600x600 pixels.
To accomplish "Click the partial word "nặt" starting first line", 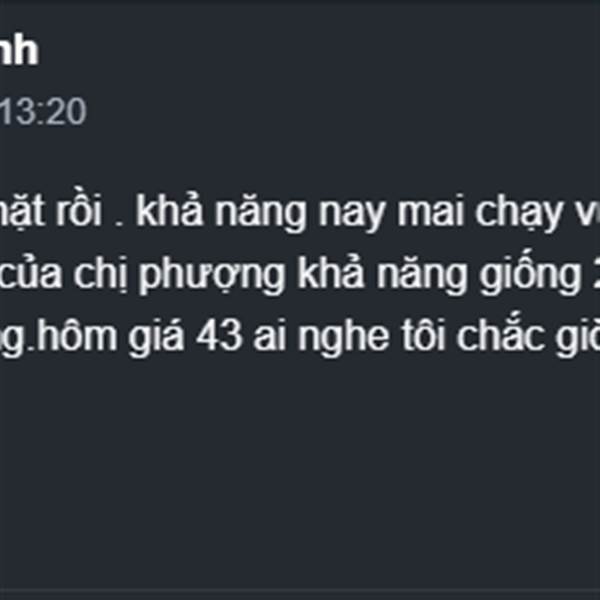I will point(22,211).
